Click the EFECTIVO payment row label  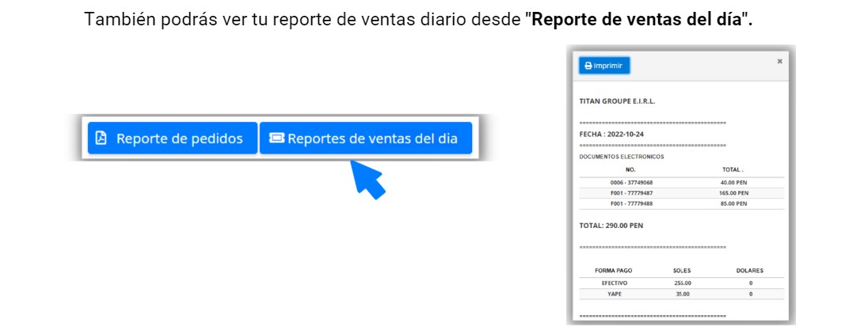tap(614, 283)
